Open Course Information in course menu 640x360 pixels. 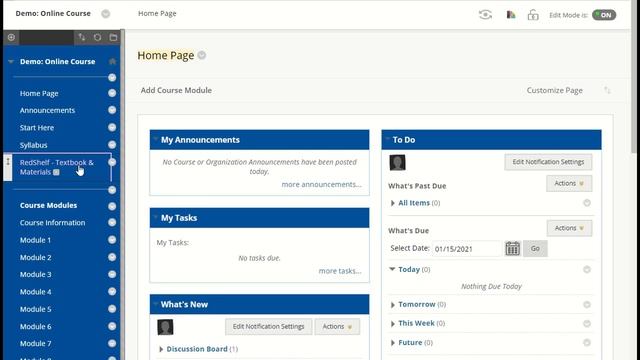(53, 223)
